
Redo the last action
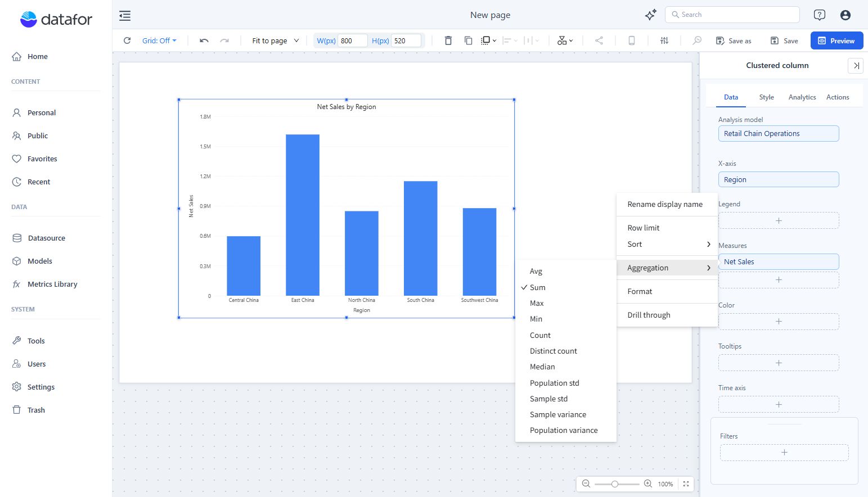coord(224,40)
